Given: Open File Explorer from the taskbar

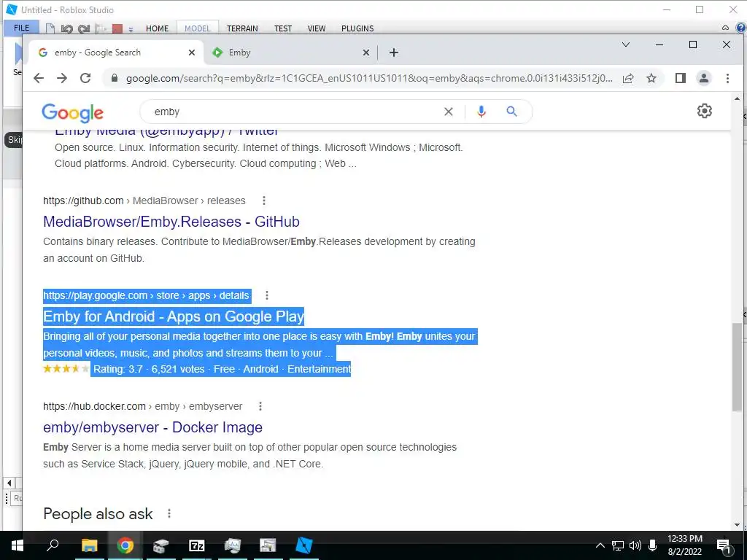Looking at the screenshot, I should (89, 545).
